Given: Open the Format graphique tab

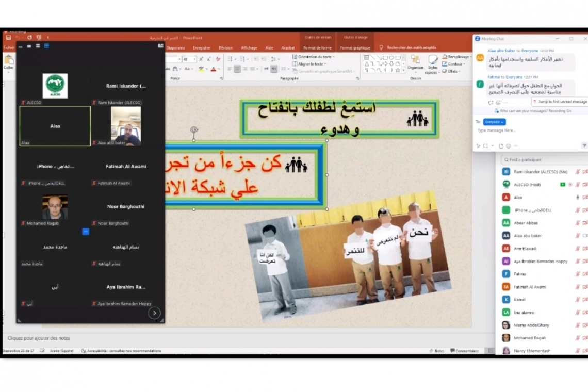Looking at the screenshot, I should click(x=355, y=48).
